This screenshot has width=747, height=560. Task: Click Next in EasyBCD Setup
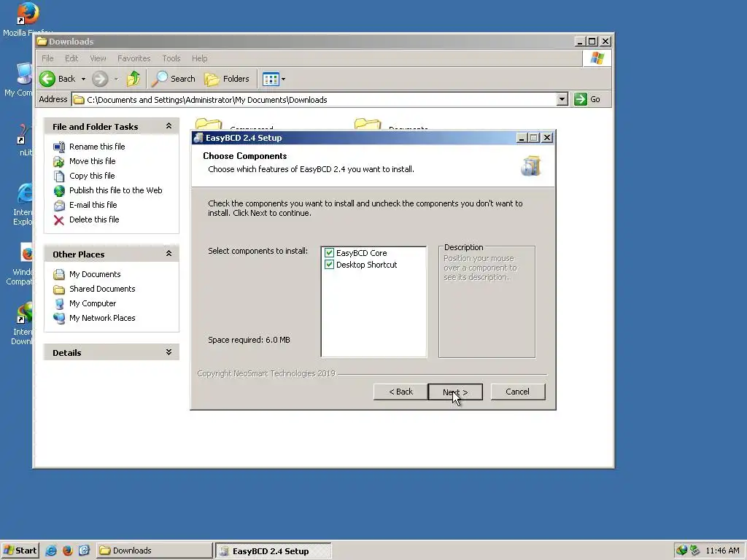[455, 392]
